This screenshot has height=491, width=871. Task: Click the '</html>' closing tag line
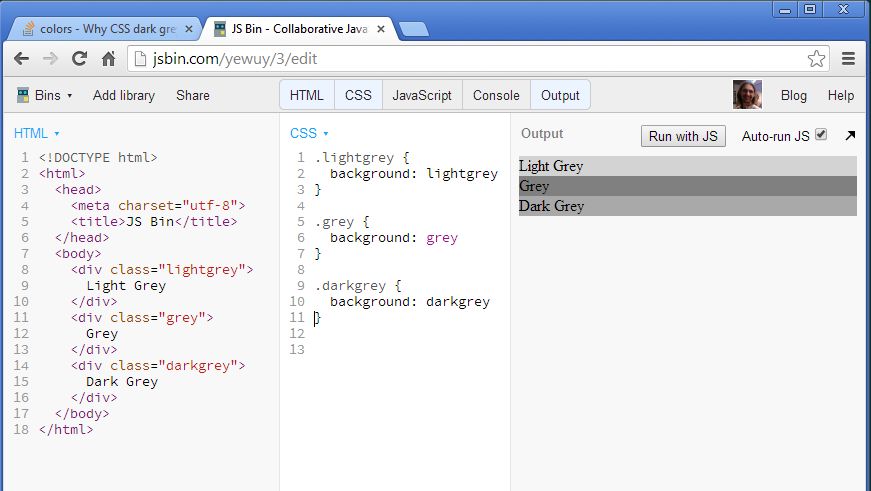[x=66, y=429]
